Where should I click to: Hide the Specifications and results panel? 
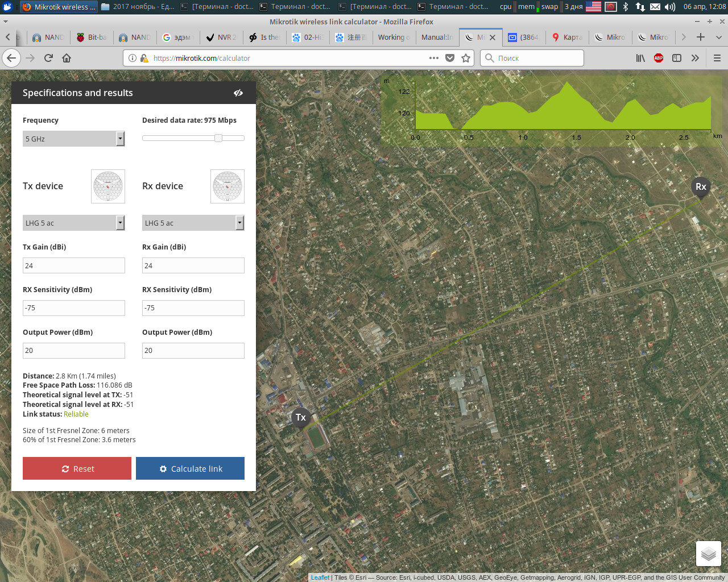pos(238,93)
